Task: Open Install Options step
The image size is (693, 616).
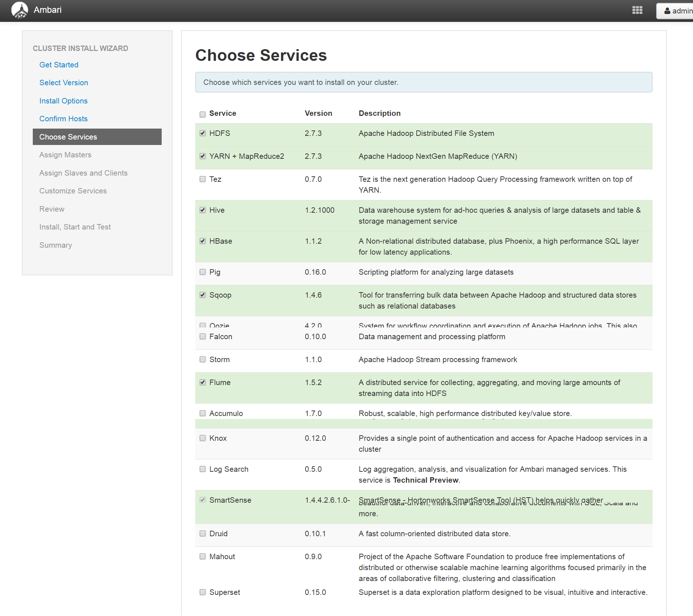Action: pyautogui.click(x=63, y=101)
